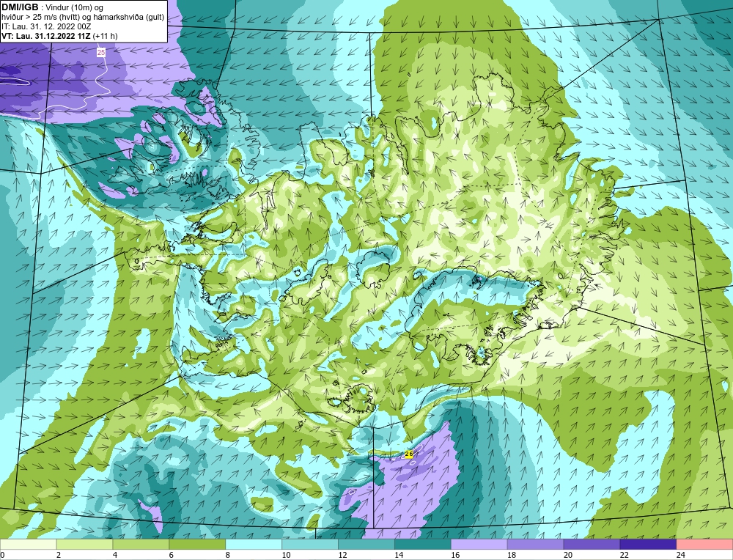Pick the 10–12 m/s light teal swatch
The image size is (733, 560).
tap(310, 544)
